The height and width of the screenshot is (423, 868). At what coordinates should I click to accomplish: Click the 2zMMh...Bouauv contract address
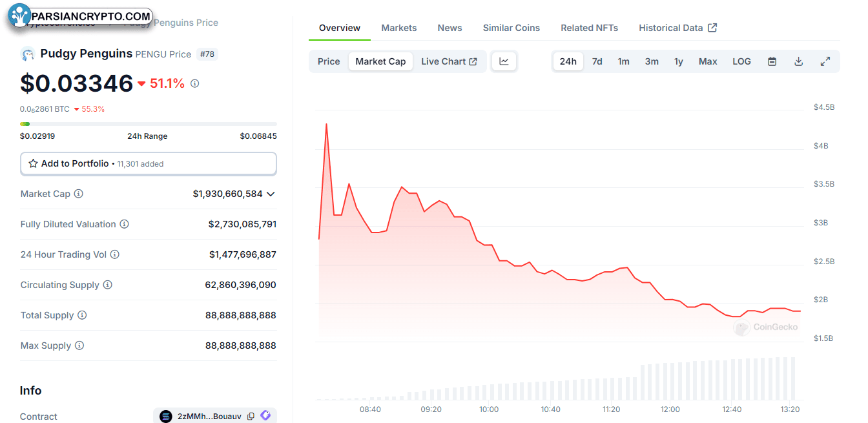coord(209,417)
